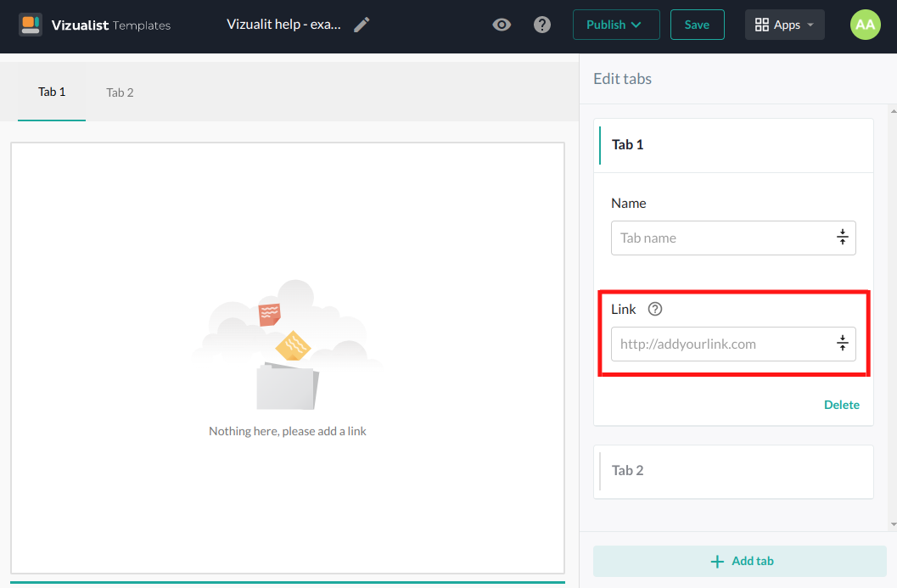Viewport: 897px width, 588px height.
Task: Toggle preview with the eye icon
Action: tap(502, 25)
